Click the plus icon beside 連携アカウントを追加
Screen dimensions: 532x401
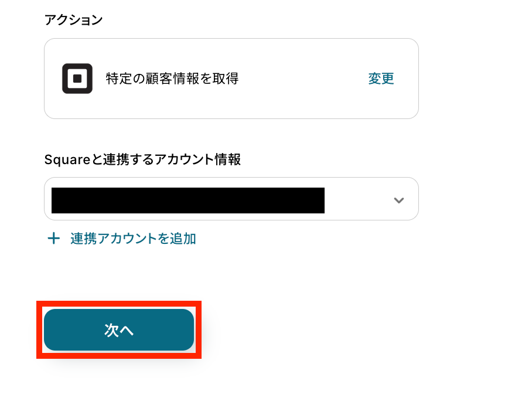click(53, 239)
